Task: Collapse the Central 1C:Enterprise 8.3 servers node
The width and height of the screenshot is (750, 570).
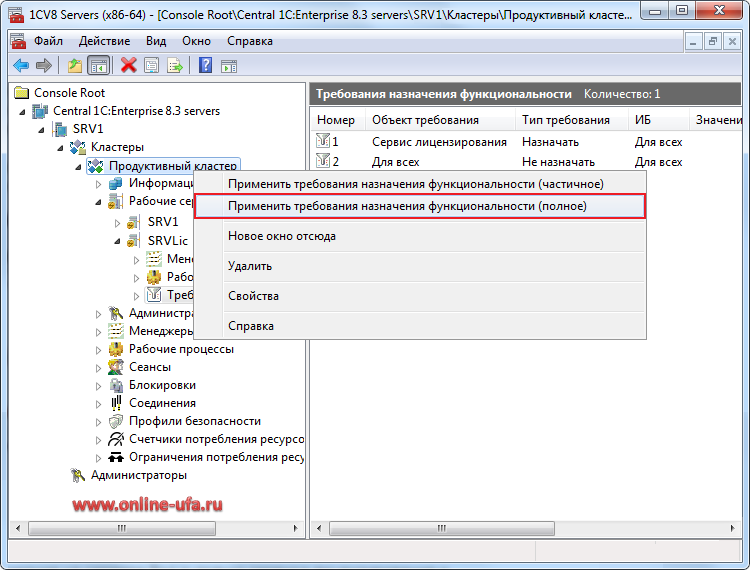Action: [22, 112]
